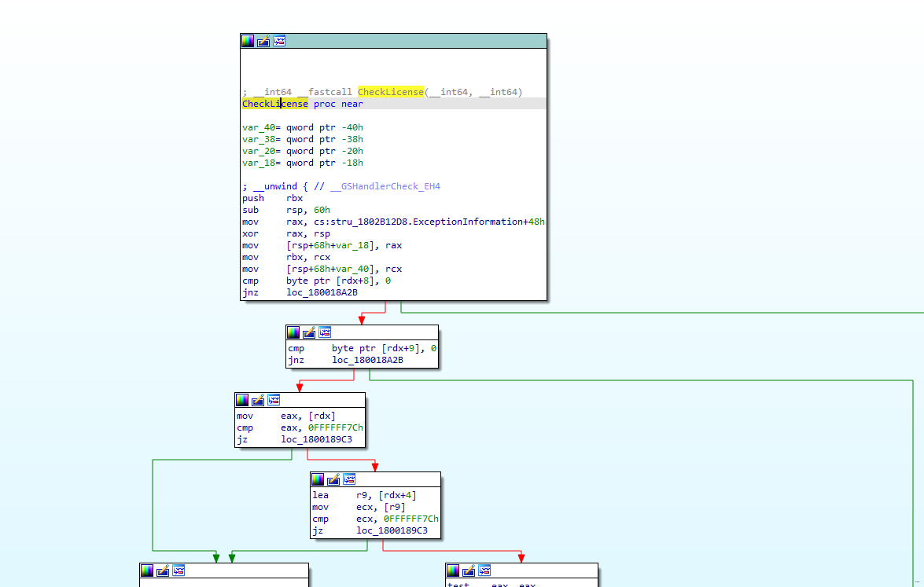Click pencil icon on the [rdx+9] compare block

pos(309,332)
